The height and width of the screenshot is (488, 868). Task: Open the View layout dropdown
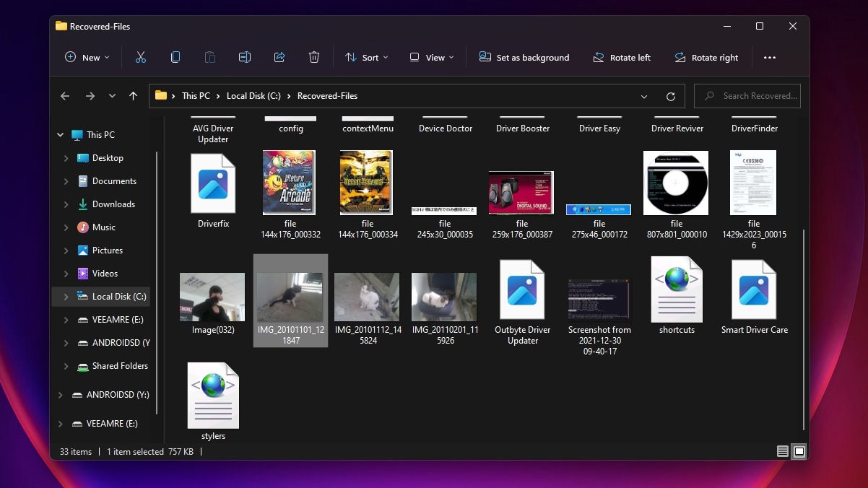point(432,57)
